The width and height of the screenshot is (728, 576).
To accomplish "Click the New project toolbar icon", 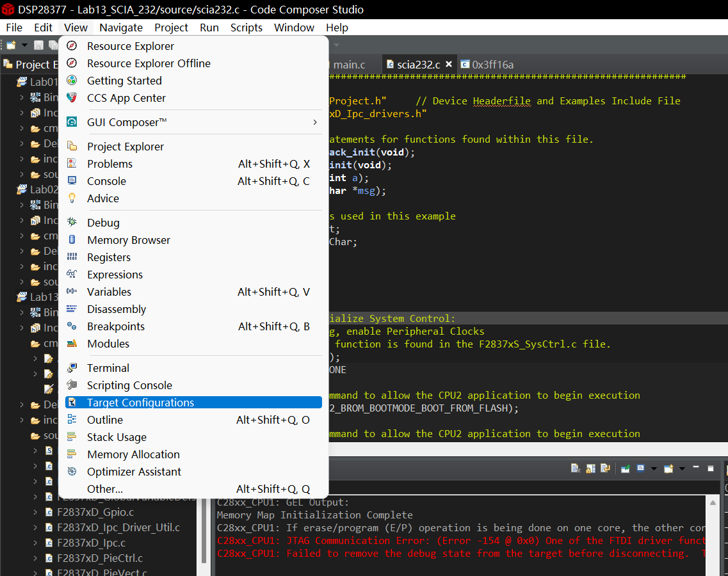I will (x=12, y=45).
